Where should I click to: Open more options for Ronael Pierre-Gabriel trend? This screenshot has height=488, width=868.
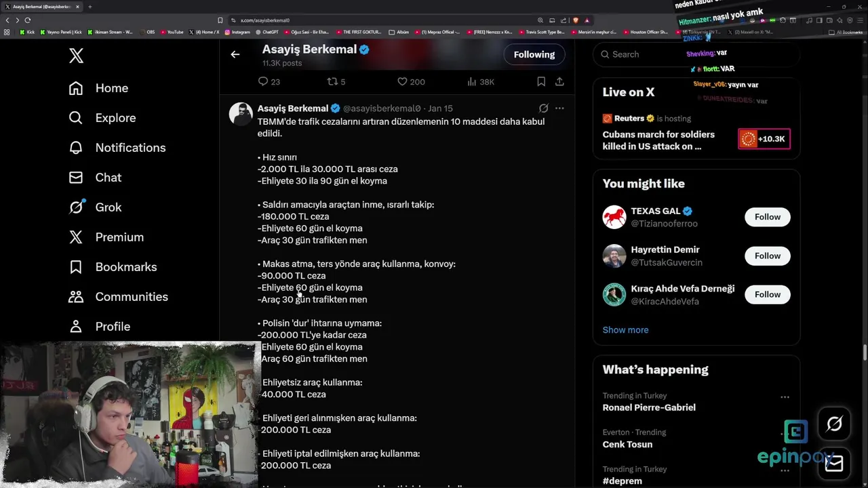tap(785, 397)
